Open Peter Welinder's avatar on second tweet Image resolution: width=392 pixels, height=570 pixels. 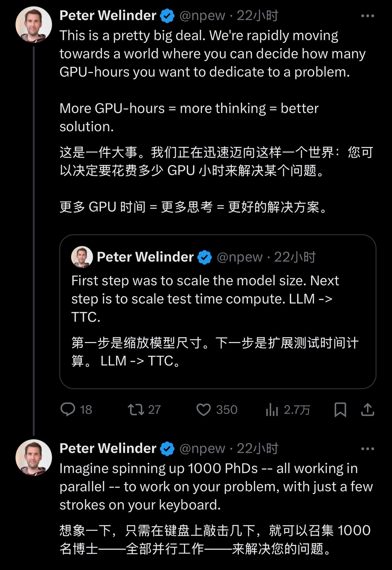(x=34, y=457)
